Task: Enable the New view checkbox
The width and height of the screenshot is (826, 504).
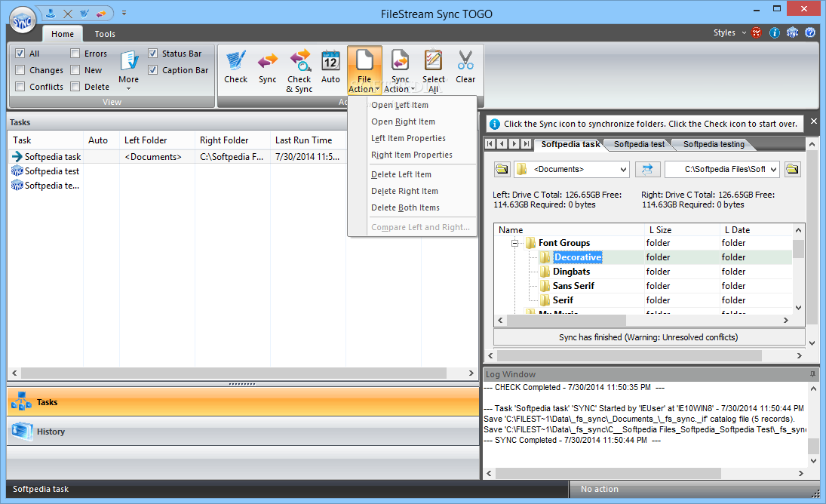Action: point(75,70)
